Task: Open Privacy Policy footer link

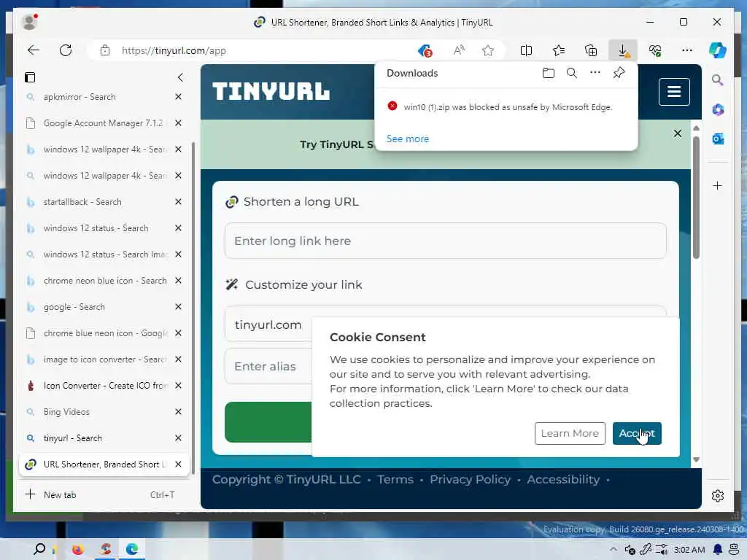Action: [x=470, y=480]
